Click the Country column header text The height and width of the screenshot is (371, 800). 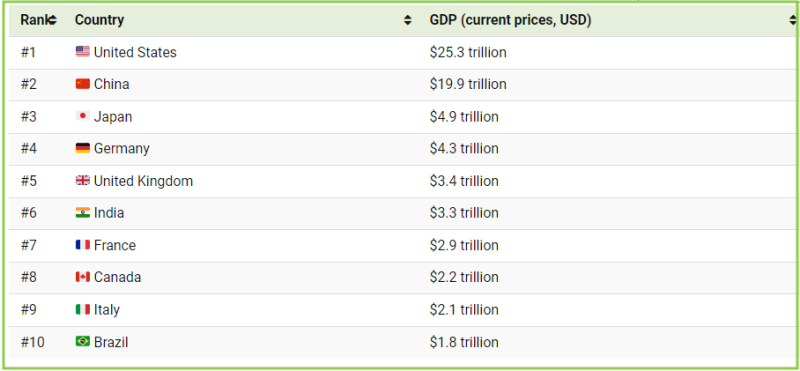pyautogui.click(x=99, y=20)
